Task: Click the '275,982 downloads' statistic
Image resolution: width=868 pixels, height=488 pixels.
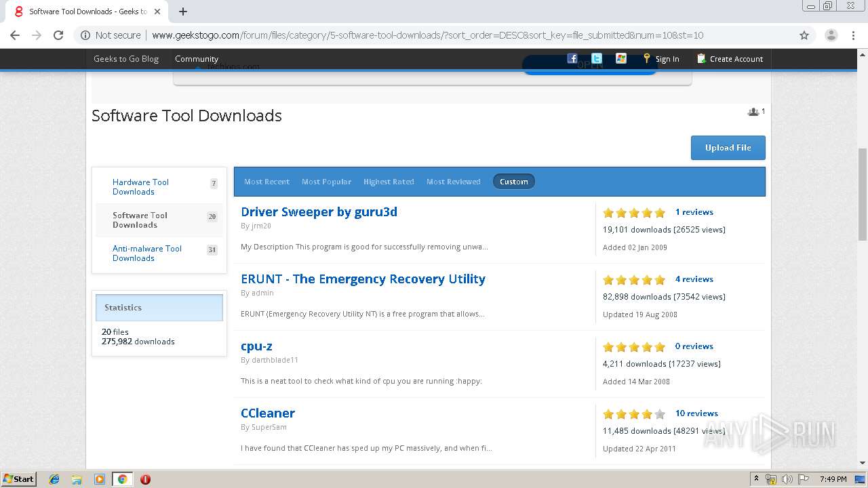Action: tap(138, 342)
